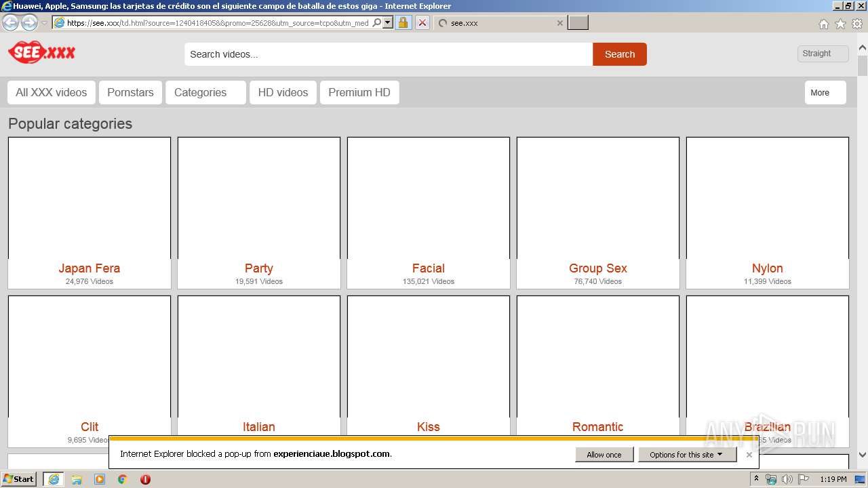Open the Romantic category link
868x488 pixels.
pyautogui.click(x=598, y=427)
